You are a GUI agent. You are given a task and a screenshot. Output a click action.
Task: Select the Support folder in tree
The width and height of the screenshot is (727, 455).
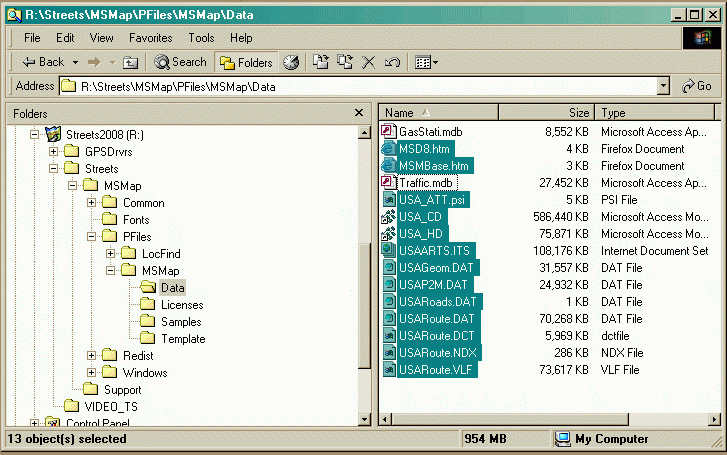point(122,390)
